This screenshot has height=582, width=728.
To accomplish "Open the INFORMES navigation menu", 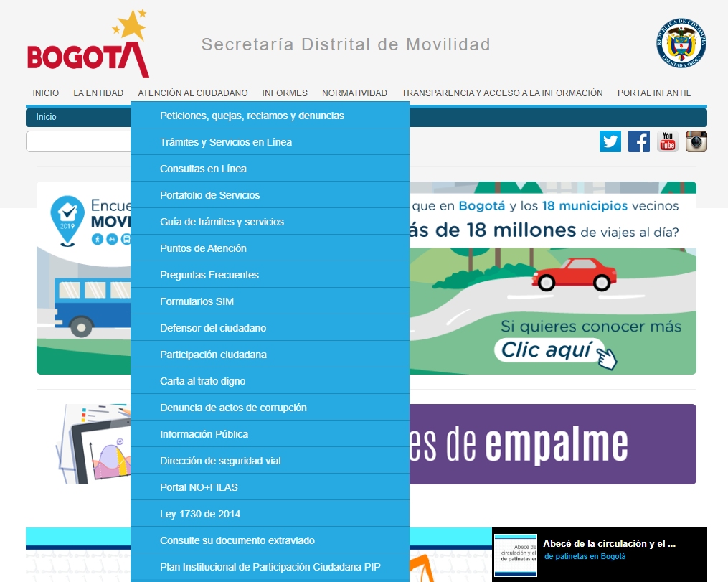I will coord(285,93).
